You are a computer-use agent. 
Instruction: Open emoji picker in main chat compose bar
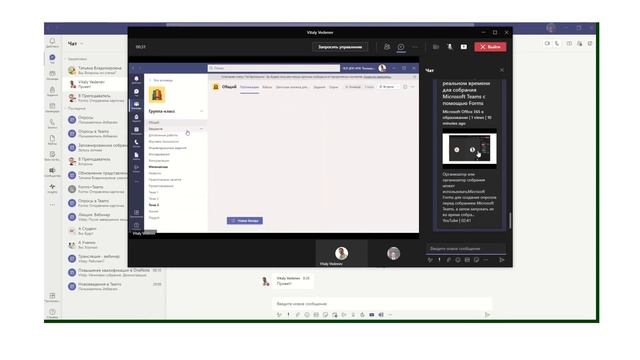[x=307, y=315]
